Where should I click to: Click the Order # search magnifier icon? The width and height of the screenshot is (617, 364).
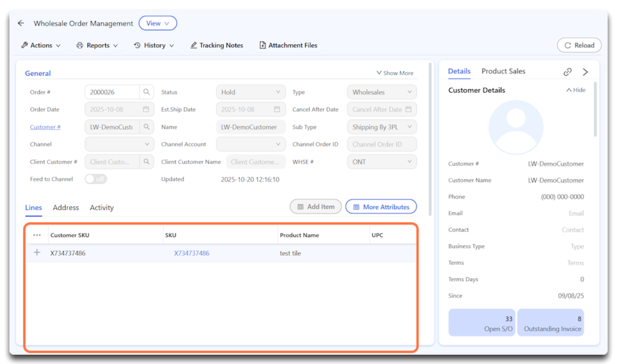click(146, 92)
